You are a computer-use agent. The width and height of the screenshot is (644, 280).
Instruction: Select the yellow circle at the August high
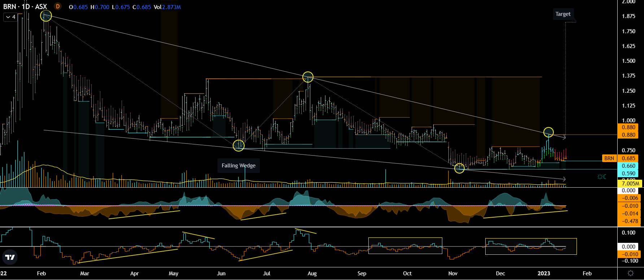[x=308, y=77]
